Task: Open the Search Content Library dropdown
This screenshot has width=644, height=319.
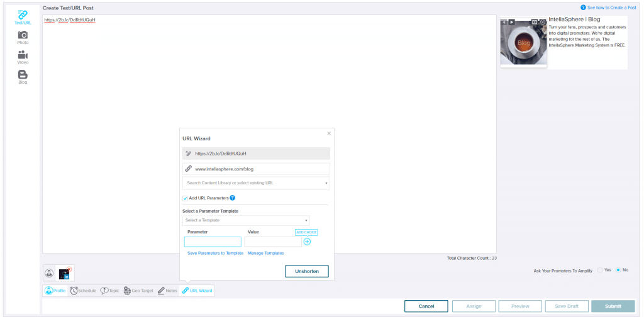Action: [257, 183]
